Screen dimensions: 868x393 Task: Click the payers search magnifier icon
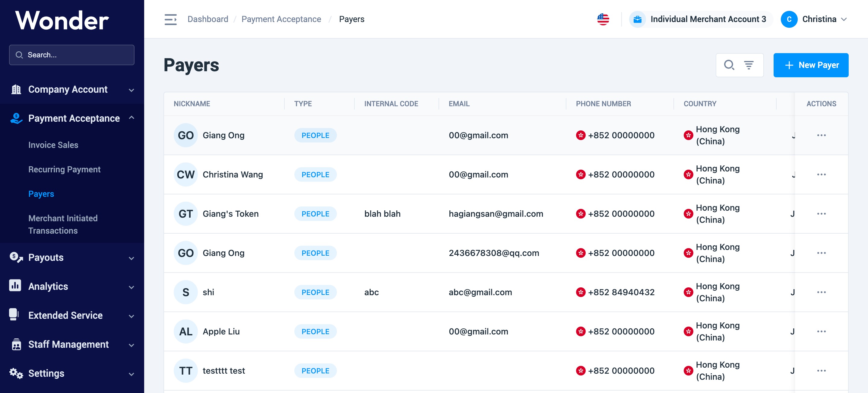(x=729, y=65)
